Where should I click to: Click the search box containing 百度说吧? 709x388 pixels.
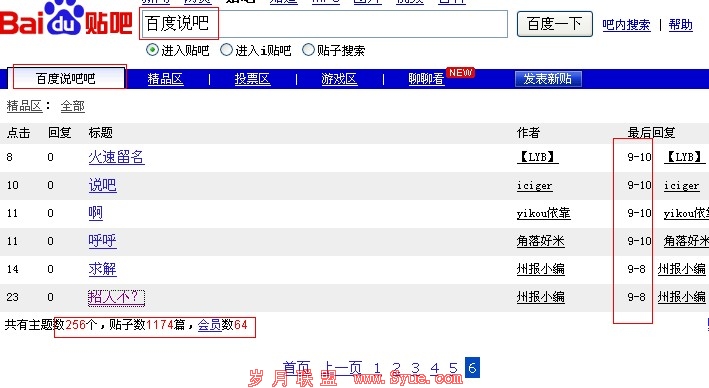pos(324,24)
